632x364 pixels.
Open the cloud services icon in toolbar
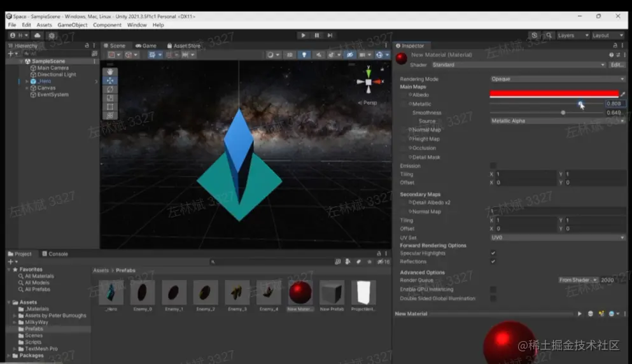pyautogui.click(x=38, y=36)
